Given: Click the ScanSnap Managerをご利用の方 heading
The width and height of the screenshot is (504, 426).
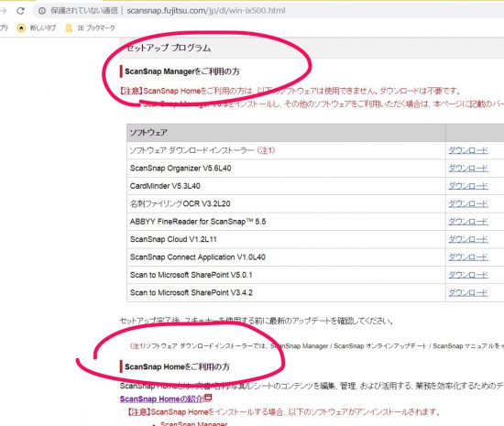Looking at the screenshot, I should [182, 71].
